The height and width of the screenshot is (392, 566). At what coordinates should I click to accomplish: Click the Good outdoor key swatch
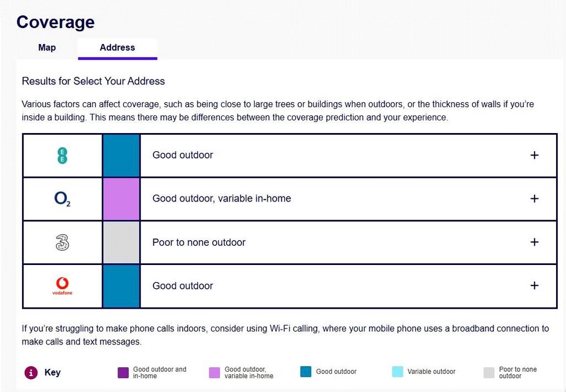pos(306,372)
